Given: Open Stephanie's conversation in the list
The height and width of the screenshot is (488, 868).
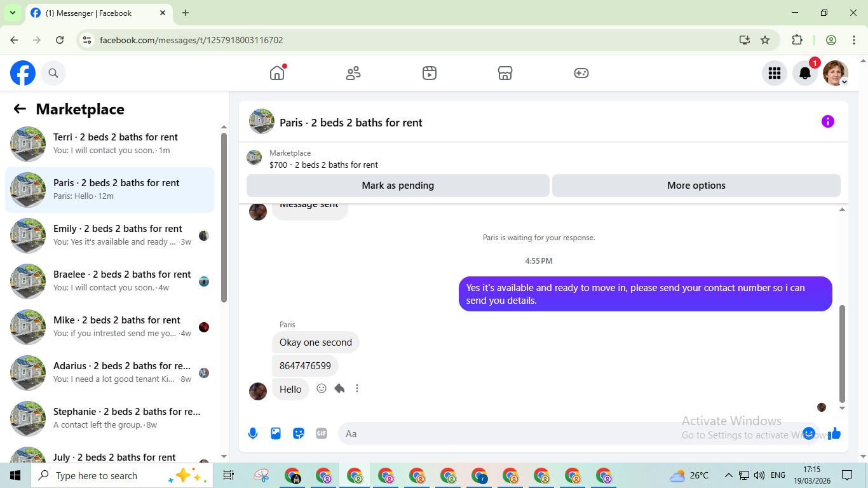Looking at the screenshot, I should [x=109, y=419].
